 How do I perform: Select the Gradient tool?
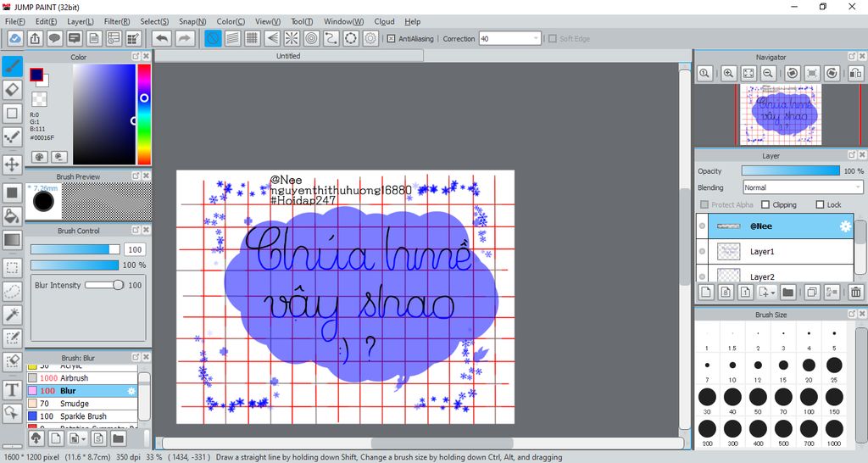(12, 240)
